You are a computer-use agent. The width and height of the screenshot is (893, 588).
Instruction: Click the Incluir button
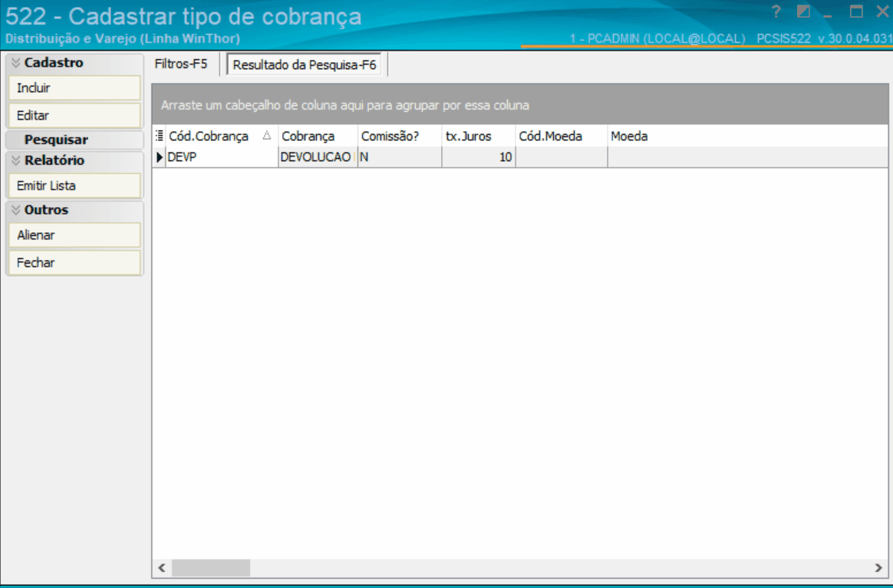click(74, 88)
